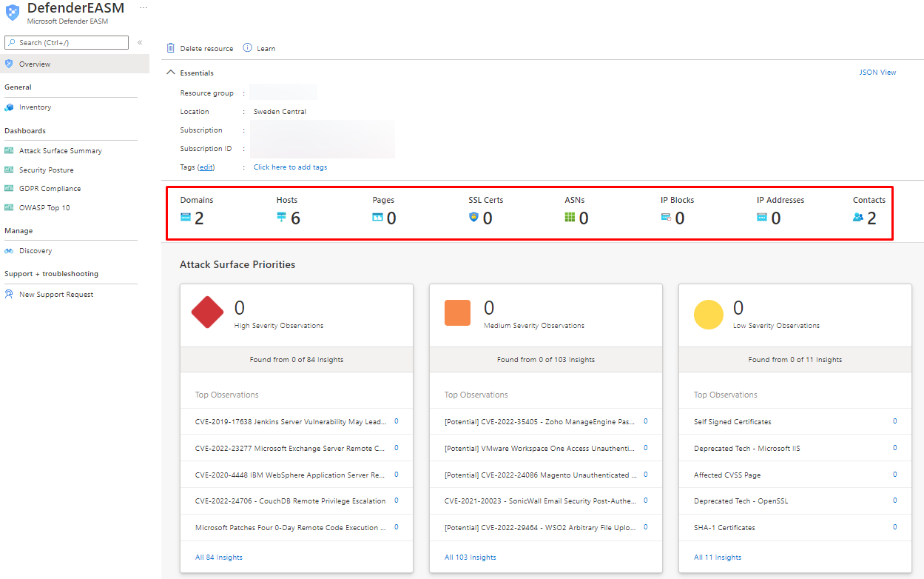
Task: Click the 'Click here to add tags' link
Action: click(290, 167)
